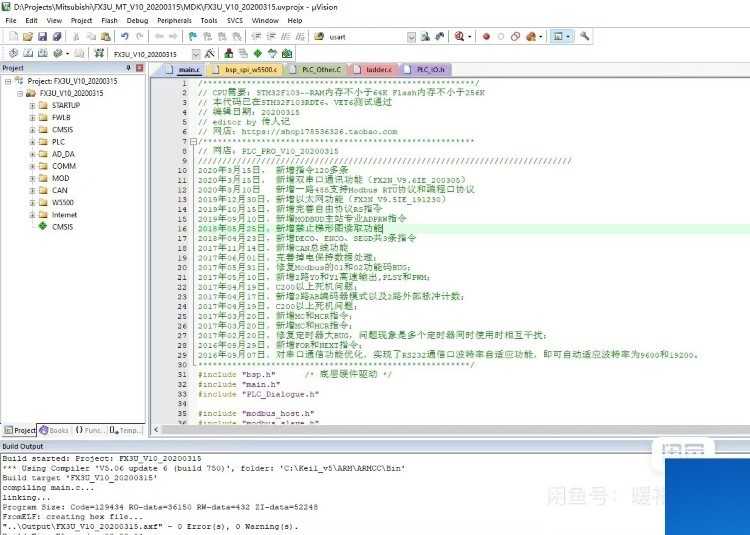The height and width of the screenshot is (535, 750).
Task: Open window layout dropdown arrow
Action: click(568, 37)
